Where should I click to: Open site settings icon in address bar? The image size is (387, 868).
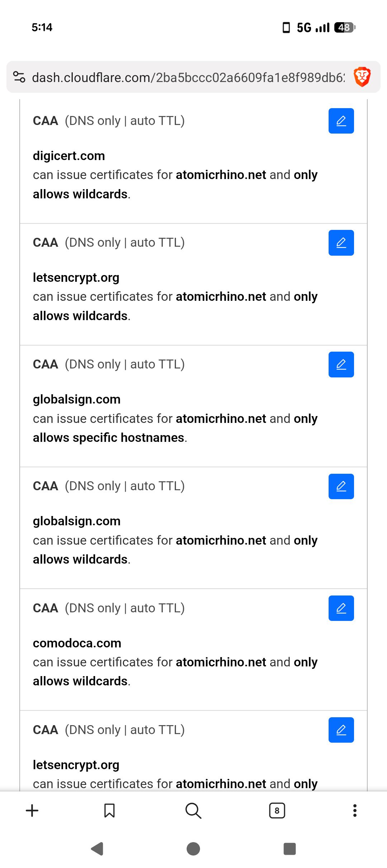[19, 77]
